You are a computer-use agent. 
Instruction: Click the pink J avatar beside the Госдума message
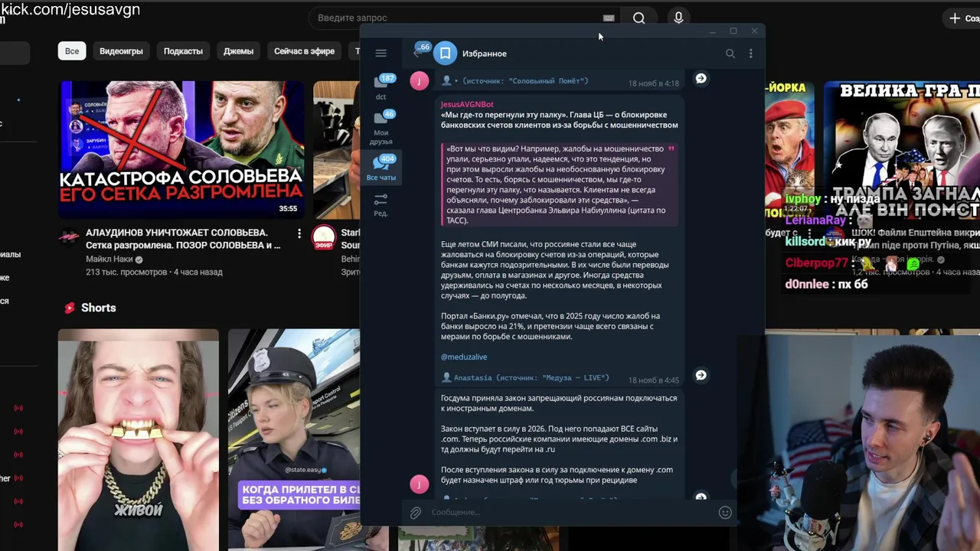click(420, 484)
